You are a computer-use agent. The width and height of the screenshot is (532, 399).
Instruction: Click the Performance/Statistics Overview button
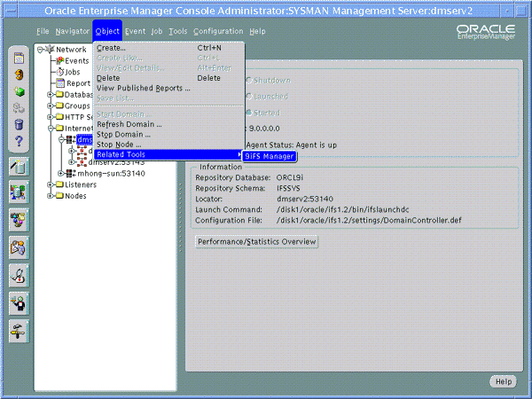tap(257, 241)
